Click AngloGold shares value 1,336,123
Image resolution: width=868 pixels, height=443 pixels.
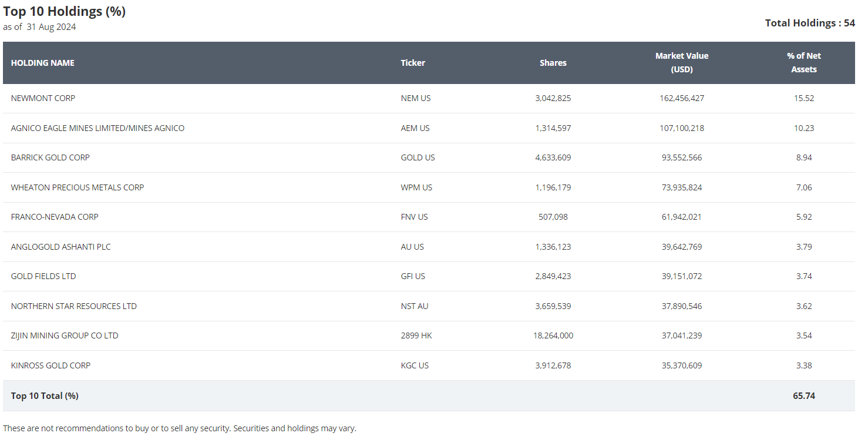coord(553,247)
